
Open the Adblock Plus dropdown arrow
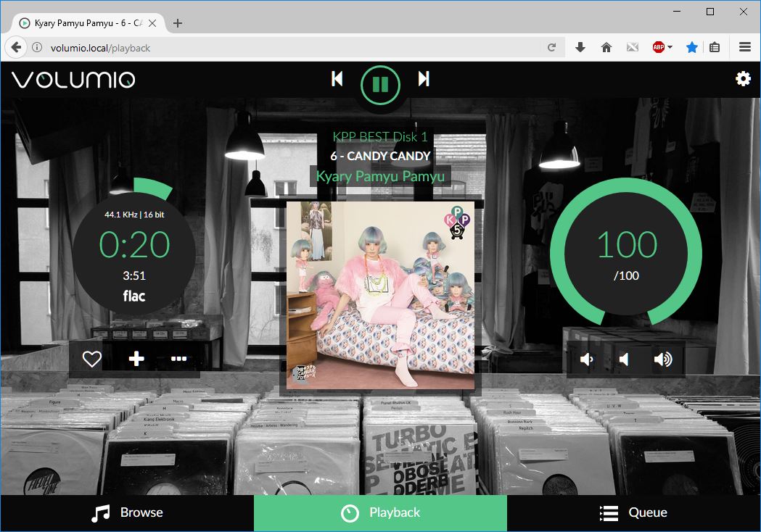pos(670,48)
